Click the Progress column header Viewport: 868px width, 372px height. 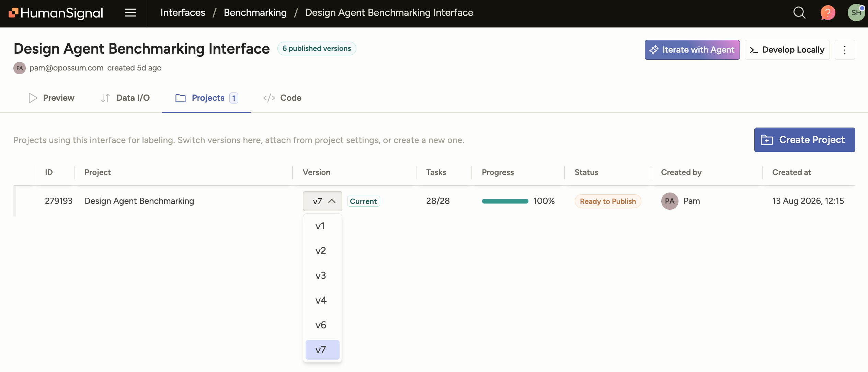point(498,172)
